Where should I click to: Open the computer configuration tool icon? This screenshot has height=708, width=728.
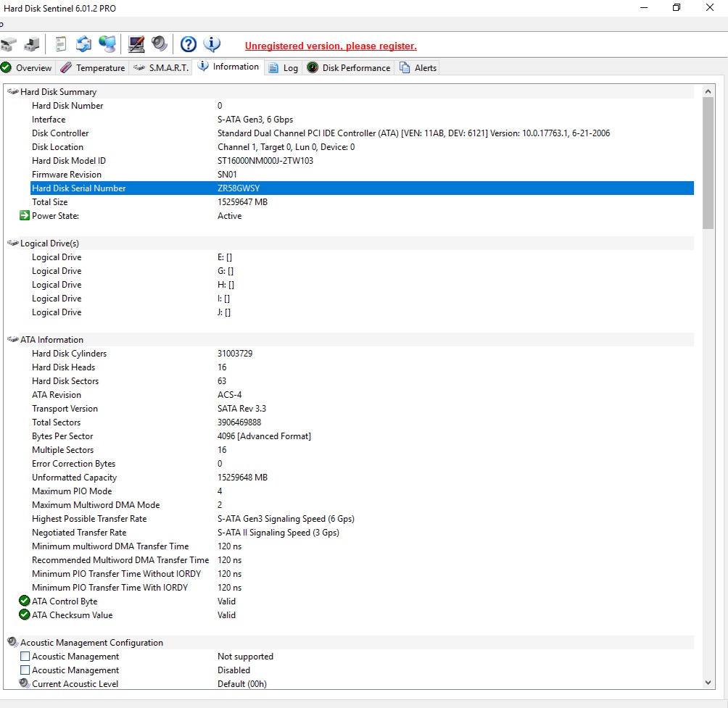[x=136, y=44]
